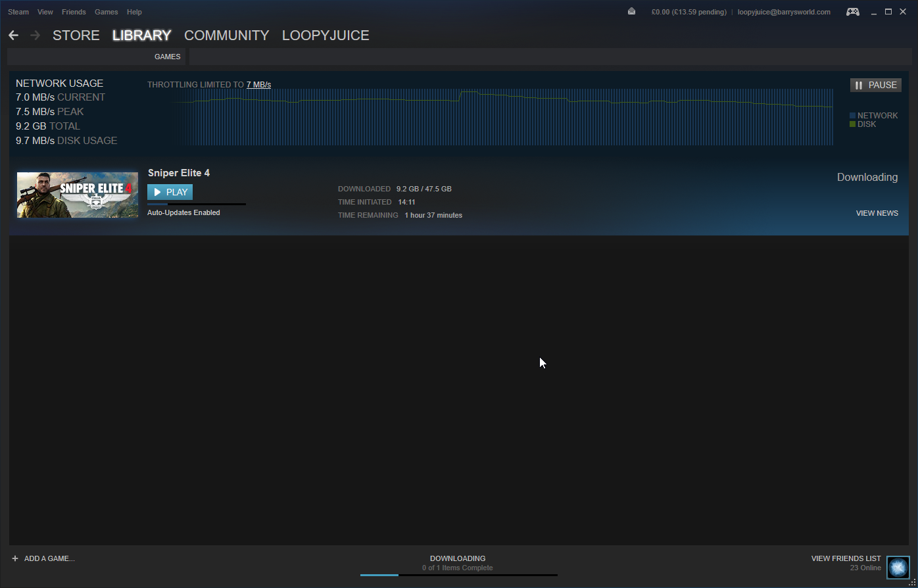Switch to the LIBRARY tab

click(x=142, y=36)
